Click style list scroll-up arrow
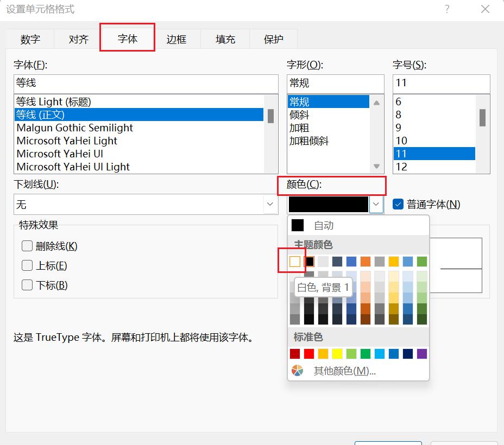Screen dimensions: 504x445 377,103
